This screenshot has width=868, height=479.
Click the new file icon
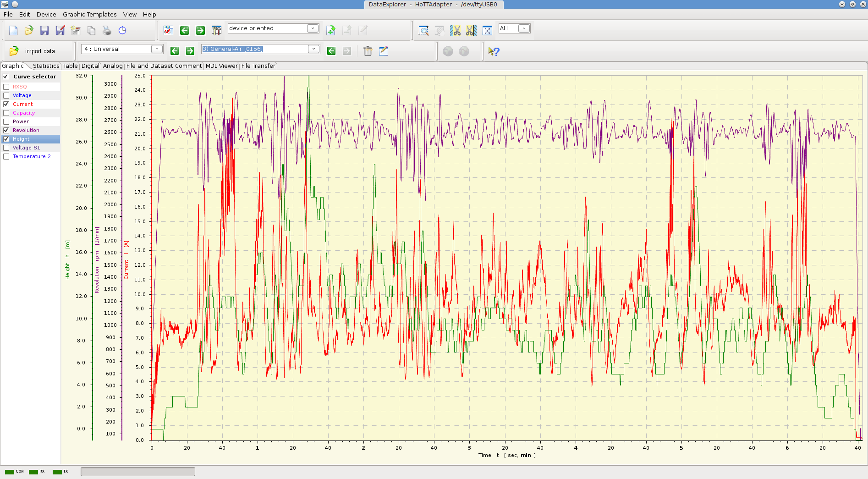(x=13, y=31)
